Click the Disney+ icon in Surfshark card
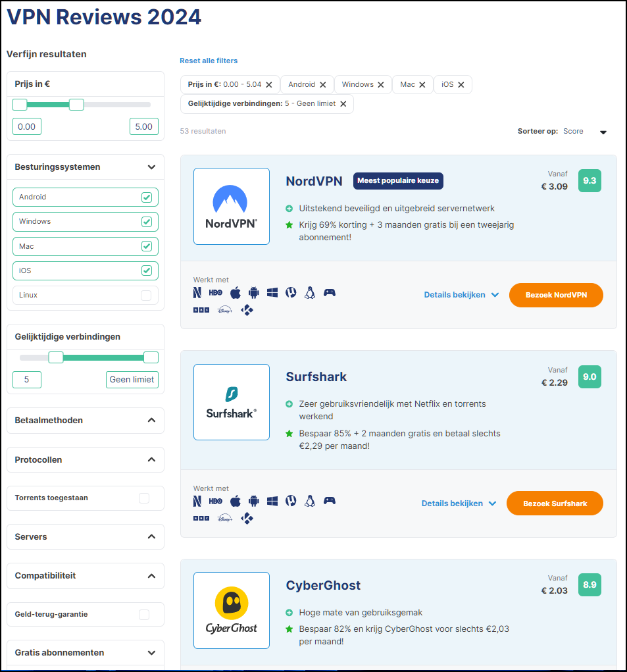Viewport: 627px width, 672px height. (x=225, y=518)
